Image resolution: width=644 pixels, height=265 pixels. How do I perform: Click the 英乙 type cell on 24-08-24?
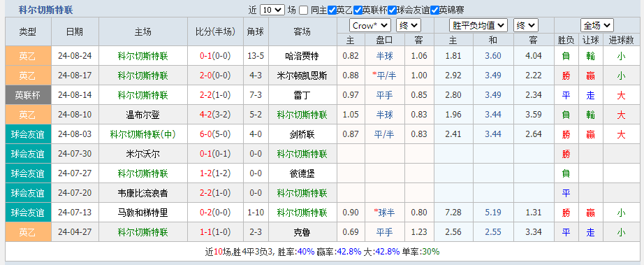point(28,56)
